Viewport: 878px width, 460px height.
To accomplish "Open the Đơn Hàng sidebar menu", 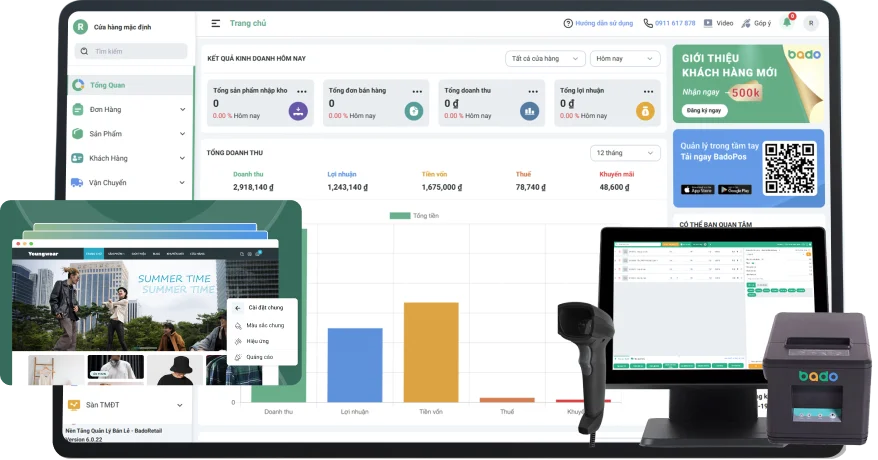I will click(x=129, y=110).
